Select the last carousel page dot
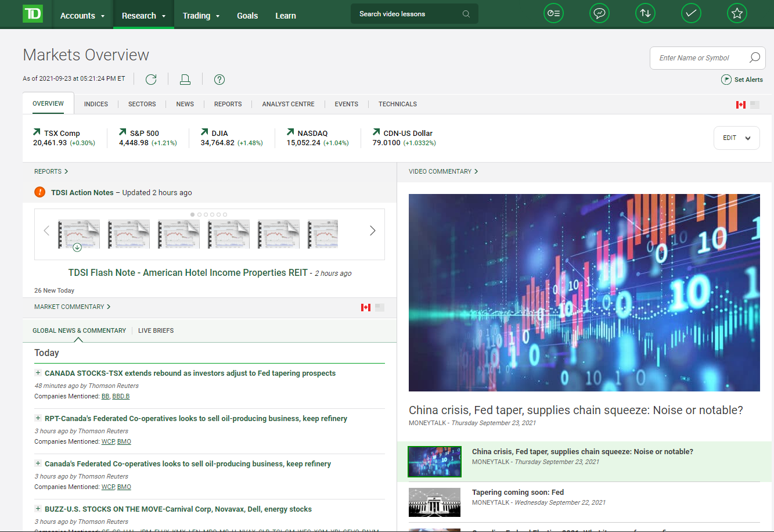The height and width of the screenshot is (532, 774). [x=225, y=214]
